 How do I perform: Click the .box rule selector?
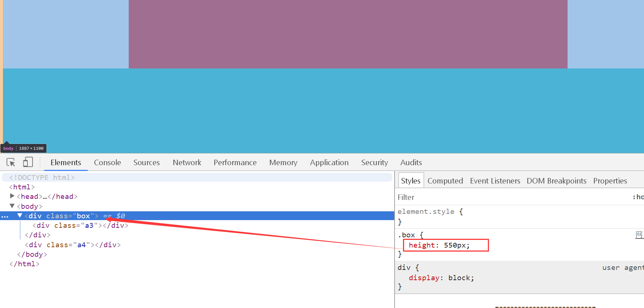coord(406,235)
